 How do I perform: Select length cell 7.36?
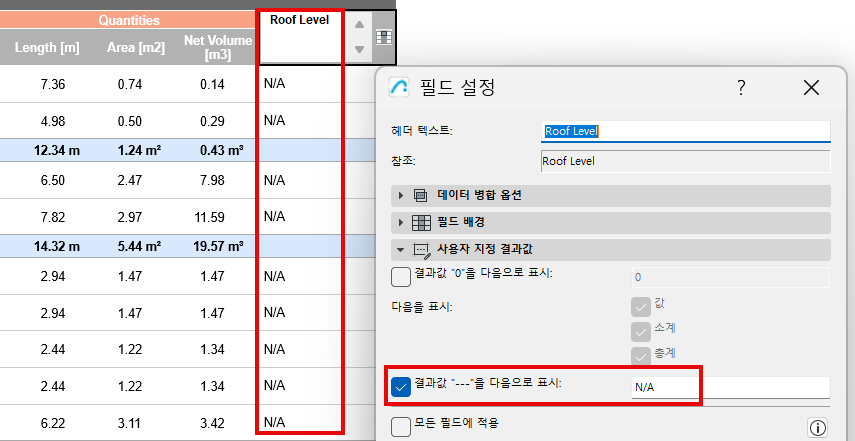point(53,84)
